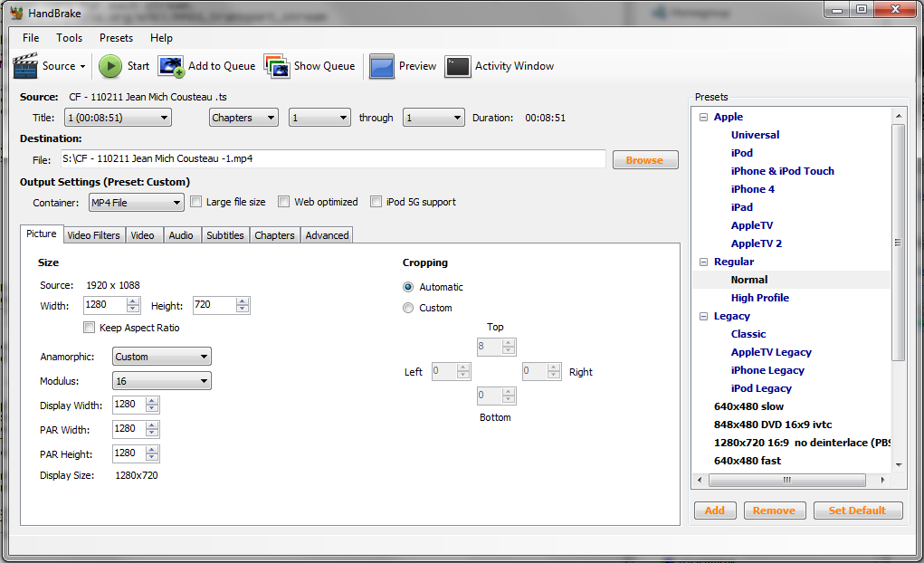Screen dimensions: 924x563
Task: Open the Anamorphic dropdown
Action: tap(161, 356)
